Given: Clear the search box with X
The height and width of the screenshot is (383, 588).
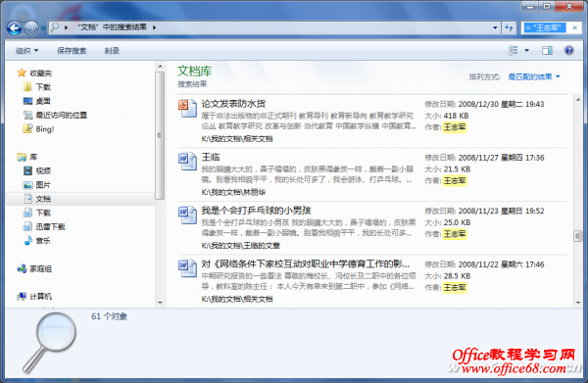Looking at the screenshot, I should coord(574,27).
